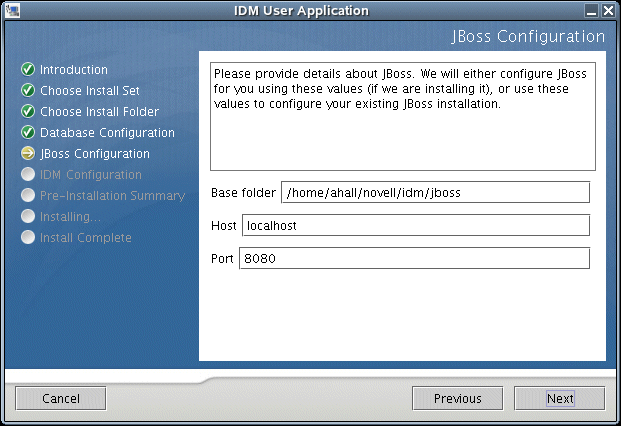Viewport: 621px width, 426px height.
Task: Click the Database Configuration checkmark icon
Action: click(x=28, y=133)
